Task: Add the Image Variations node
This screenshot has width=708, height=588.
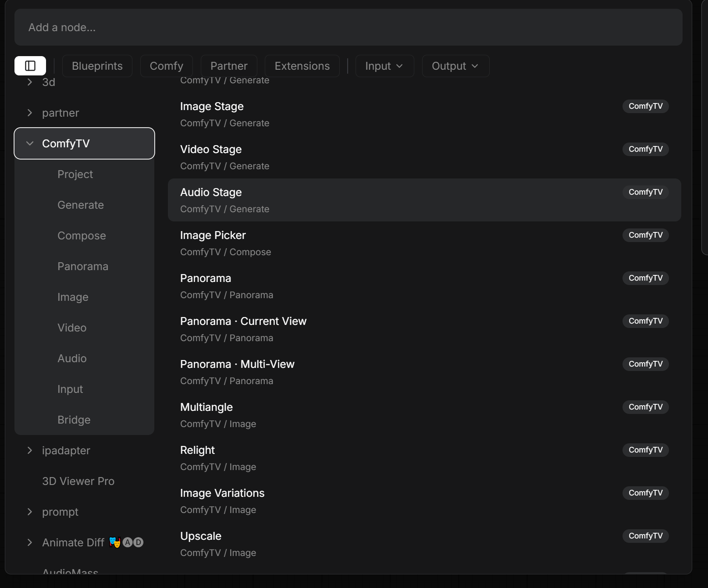Action: coord(424,501)
